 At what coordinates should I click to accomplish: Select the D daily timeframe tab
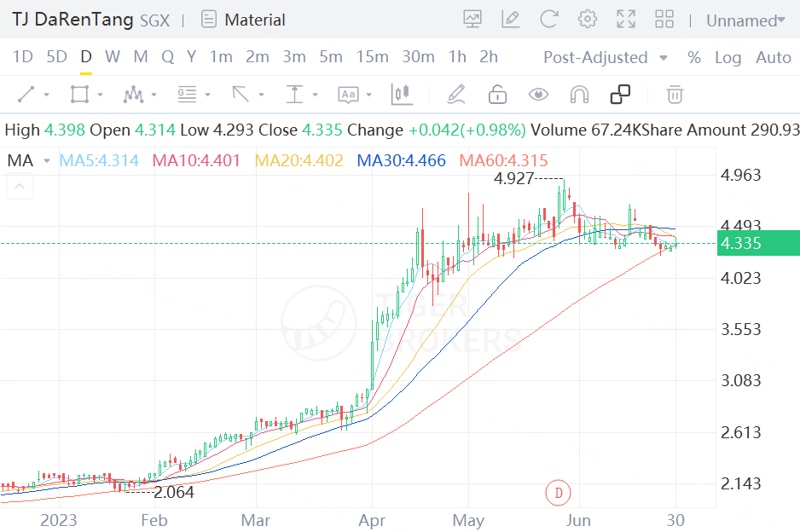(x=86, y=56)
